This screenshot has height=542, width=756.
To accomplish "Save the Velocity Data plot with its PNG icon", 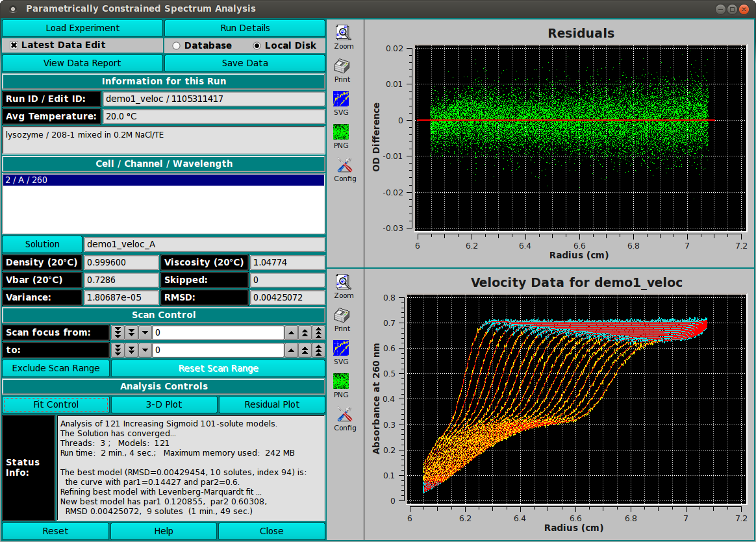I will coord(341,382).
